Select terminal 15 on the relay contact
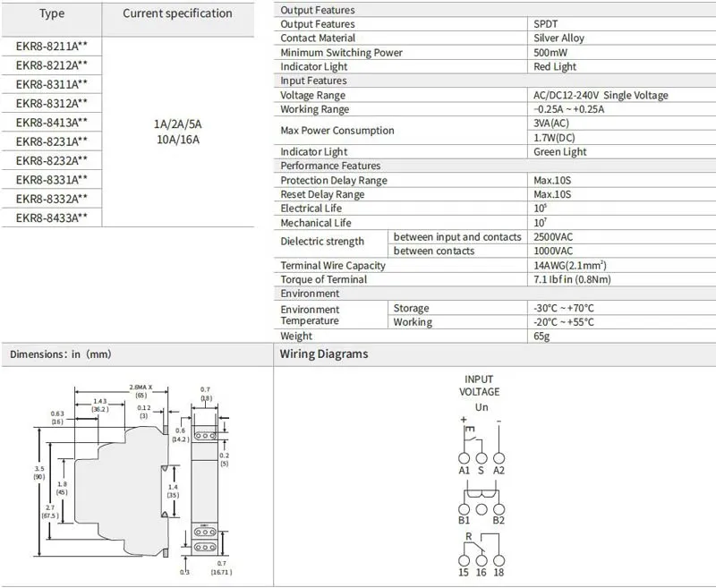Screen dimensions: 716x588 pyautogui.click(x=464, y=558)
